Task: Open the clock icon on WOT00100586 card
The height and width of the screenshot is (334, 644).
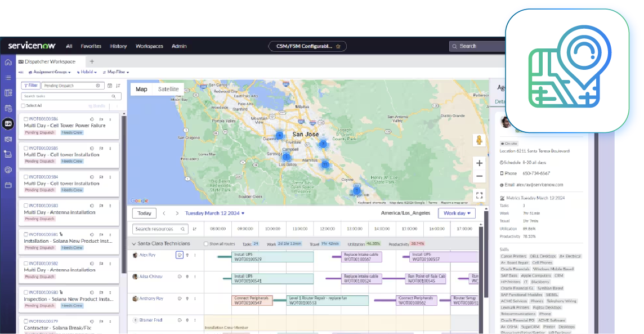Action: click(92, 119)
